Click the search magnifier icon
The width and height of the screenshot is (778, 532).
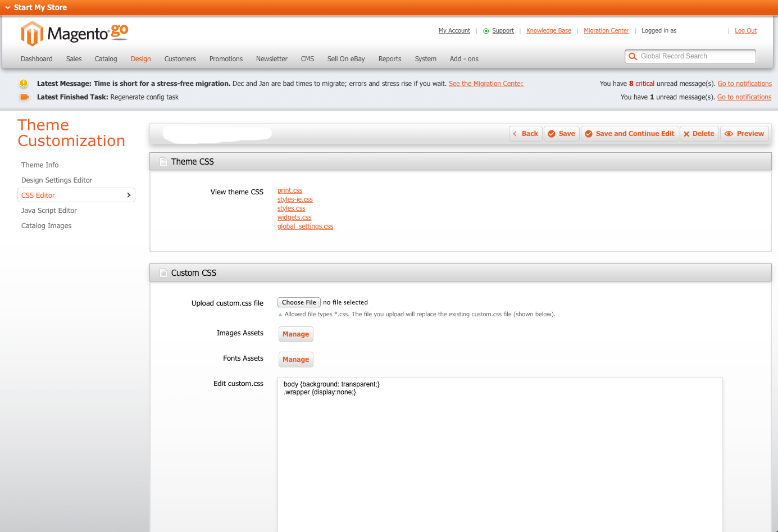click(633, 57)
